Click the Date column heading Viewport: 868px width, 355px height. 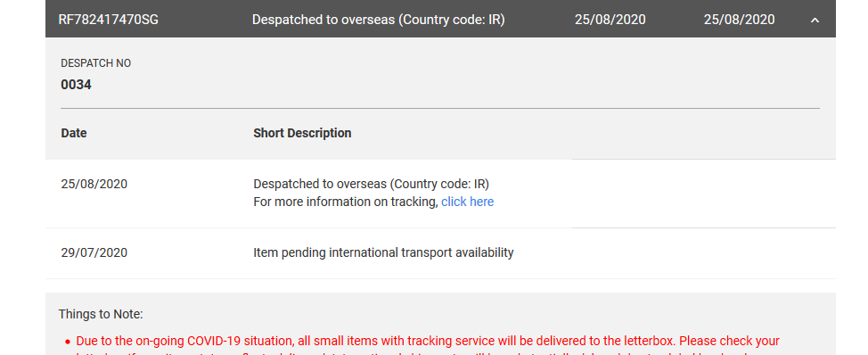tap(74, 133)
